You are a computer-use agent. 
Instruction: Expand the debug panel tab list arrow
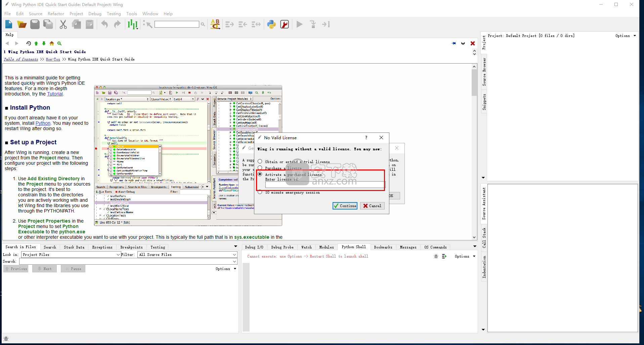pos(475,246)
